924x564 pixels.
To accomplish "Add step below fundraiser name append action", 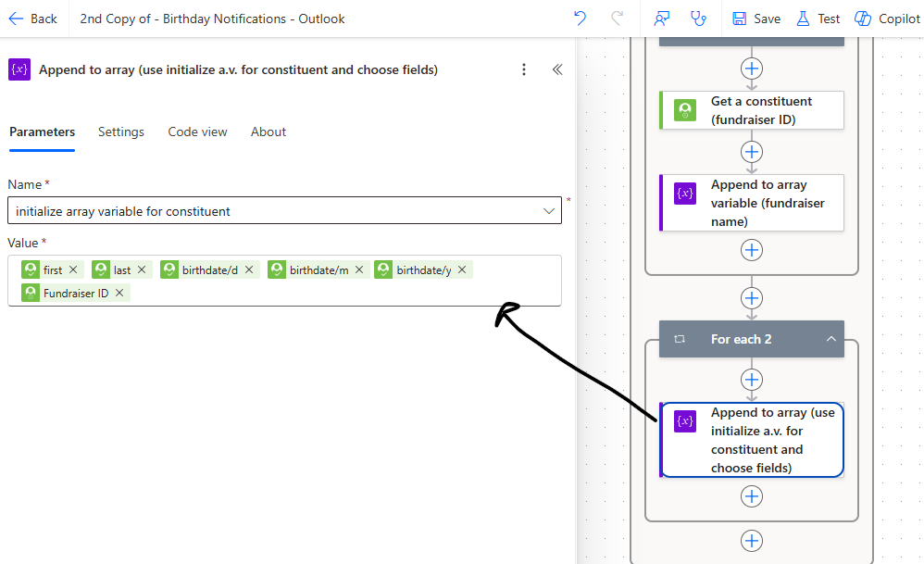I will coord(752,250).
